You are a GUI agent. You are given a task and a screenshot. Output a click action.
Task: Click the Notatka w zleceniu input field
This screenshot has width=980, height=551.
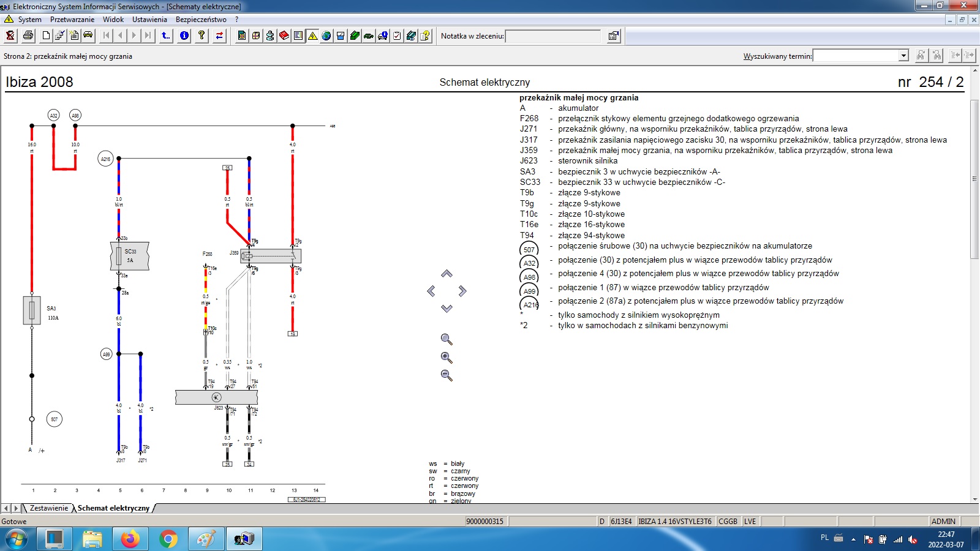554,36
